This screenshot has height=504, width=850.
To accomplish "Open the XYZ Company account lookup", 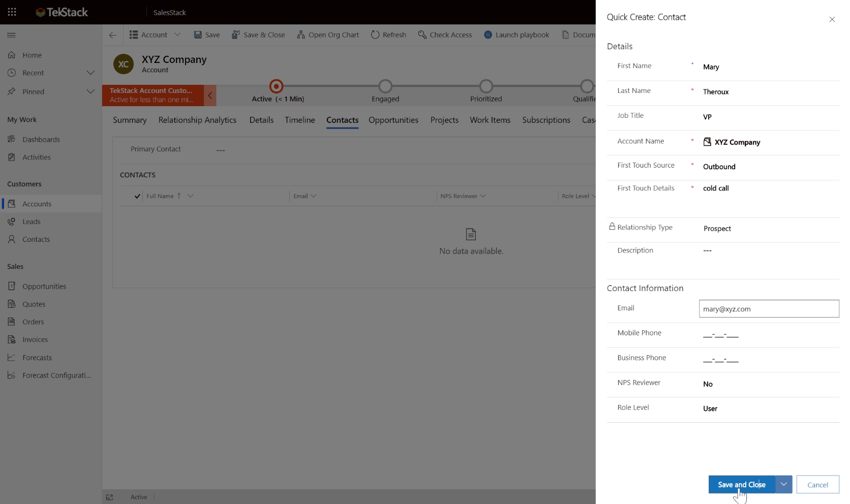I will tap(737, 142).
